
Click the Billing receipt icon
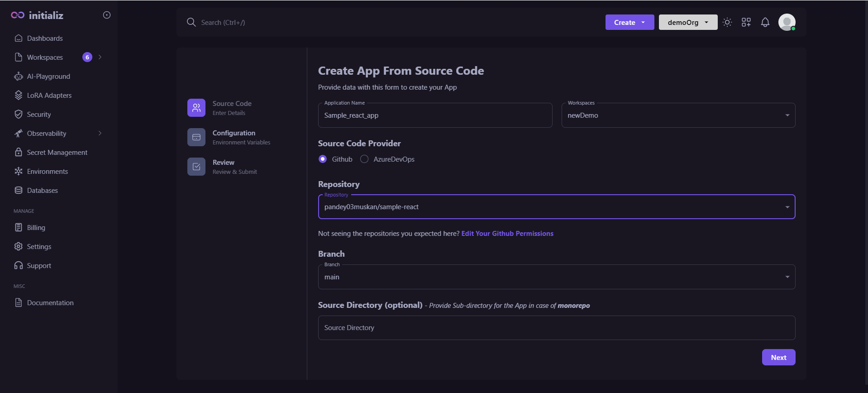coord(19,227)
